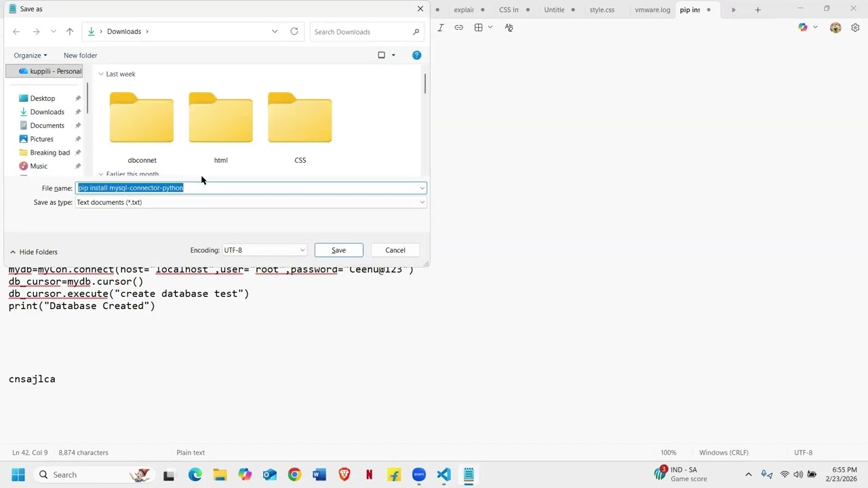The width and height of the screenshot is (868, 488).
Task: Refresh the Downloads folder view
Action: 294,32
